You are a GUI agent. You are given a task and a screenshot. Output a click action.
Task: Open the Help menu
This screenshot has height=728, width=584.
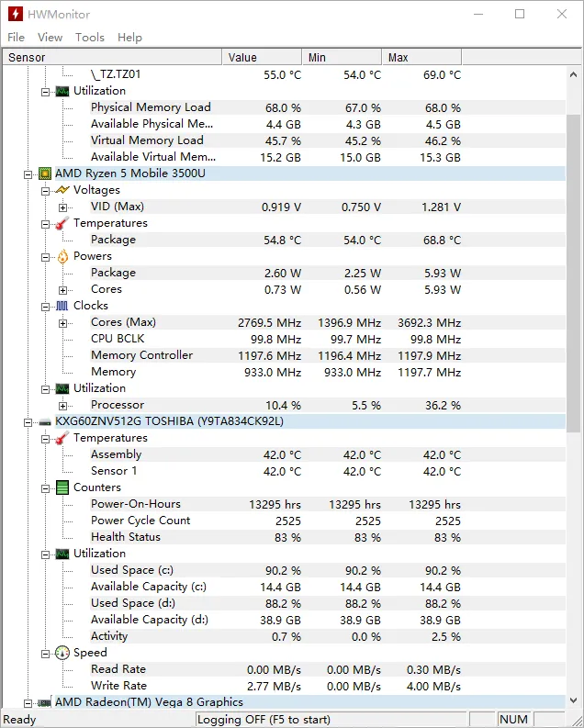[129, 37]
